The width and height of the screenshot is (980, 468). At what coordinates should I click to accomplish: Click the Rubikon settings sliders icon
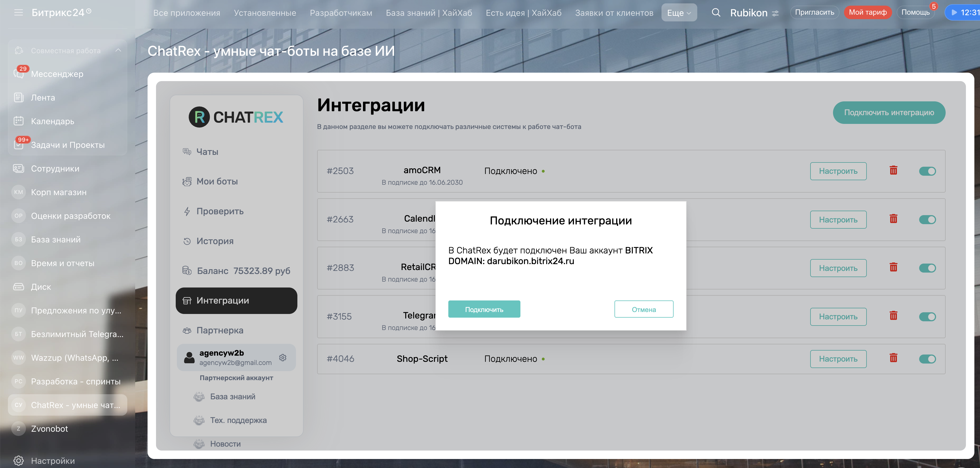(x=775, y=13)
